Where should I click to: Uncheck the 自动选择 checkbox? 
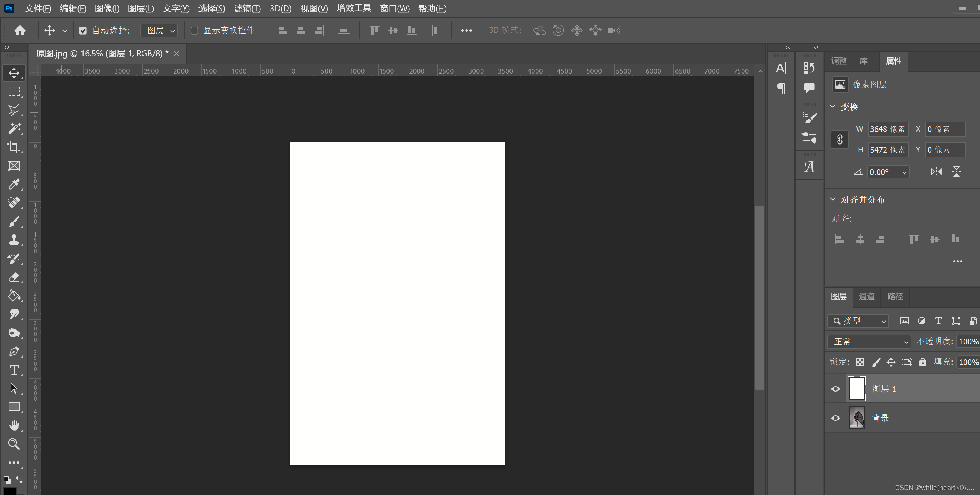coord(82,31)
